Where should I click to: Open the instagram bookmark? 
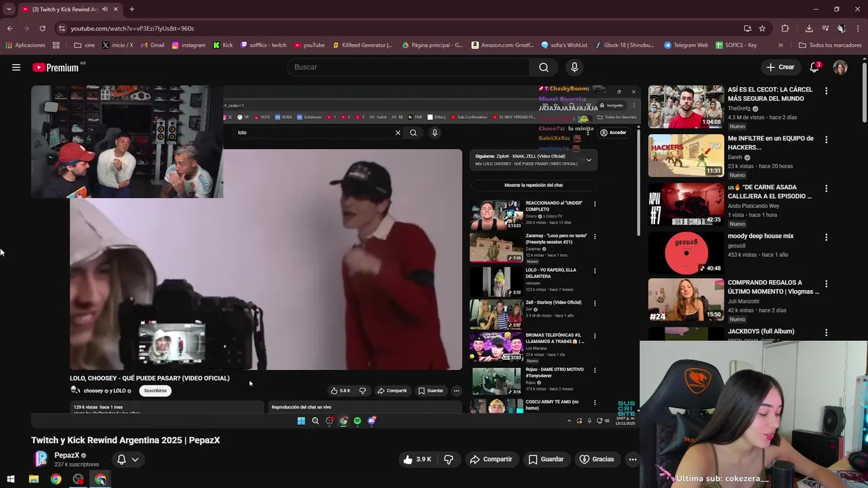pyautogui.click(x=188, y=45)
